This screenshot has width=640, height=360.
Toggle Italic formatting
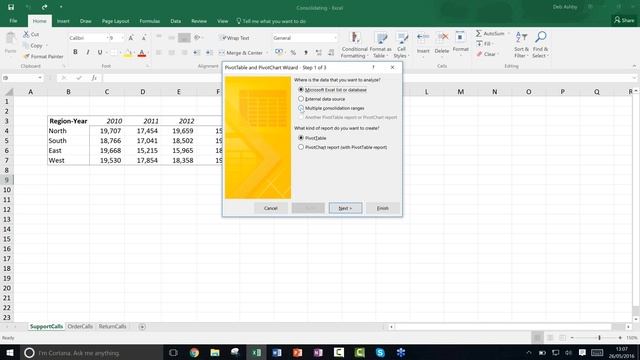87,52
